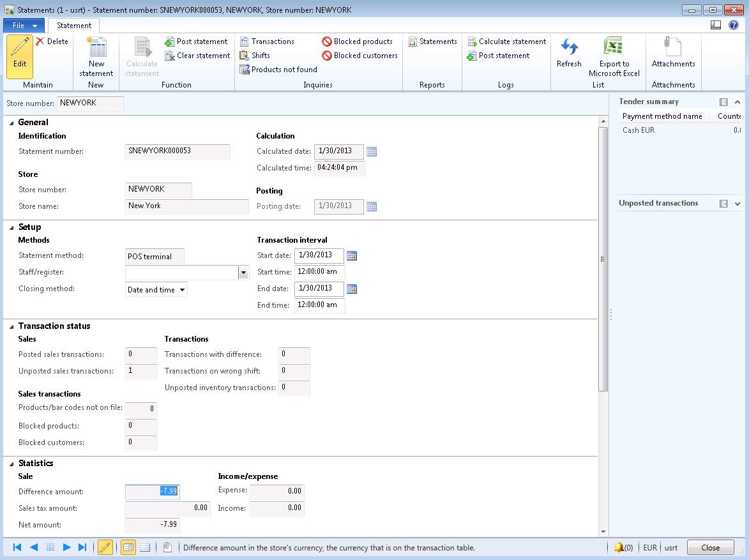Click the Post statement button in Function group
This screenshot has width=749, height=560.
[196, 42]
